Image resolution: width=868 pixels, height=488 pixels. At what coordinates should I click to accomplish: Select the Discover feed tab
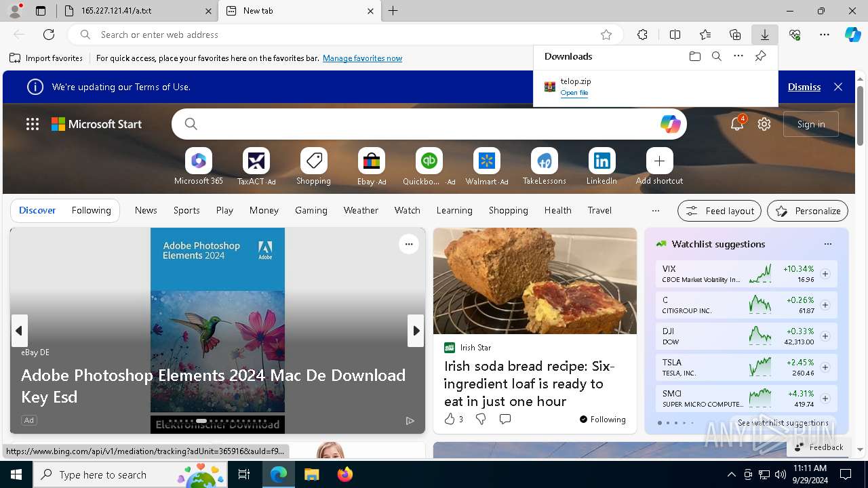coord(37,211)
